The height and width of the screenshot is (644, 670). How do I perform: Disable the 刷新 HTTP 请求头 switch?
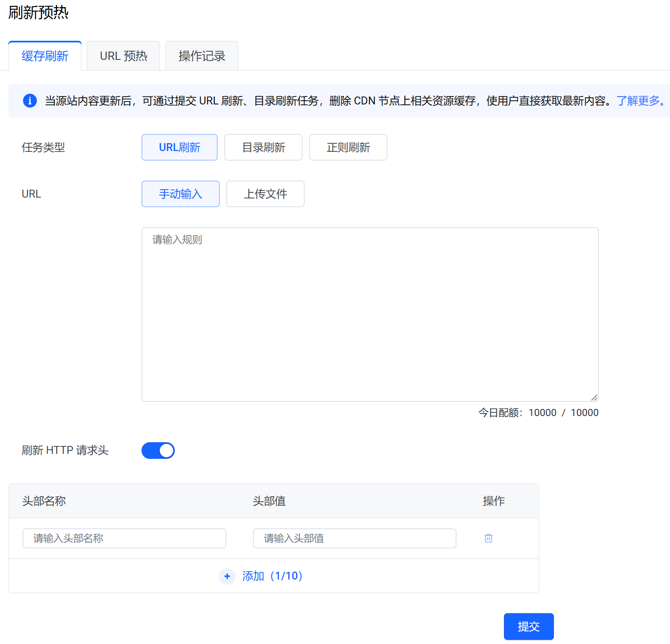(158, 451)
